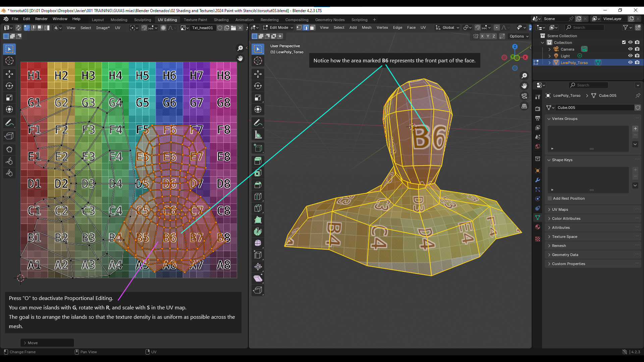The image size is (644, 362).
Task: Switch to the Texture Paint workspace tab
Action: [x=195, y=20]
